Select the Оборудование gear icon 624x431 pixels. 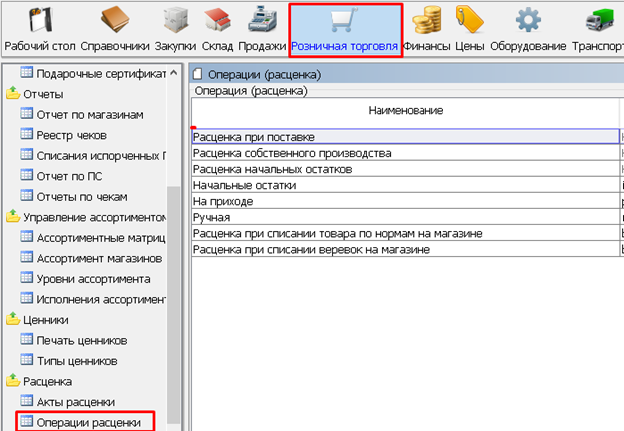(x=527, y=21)
